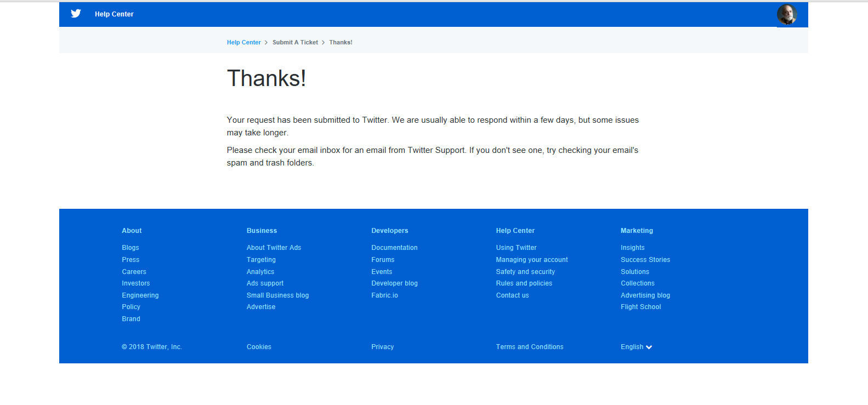Go to Safety and security link

(525, 272)
